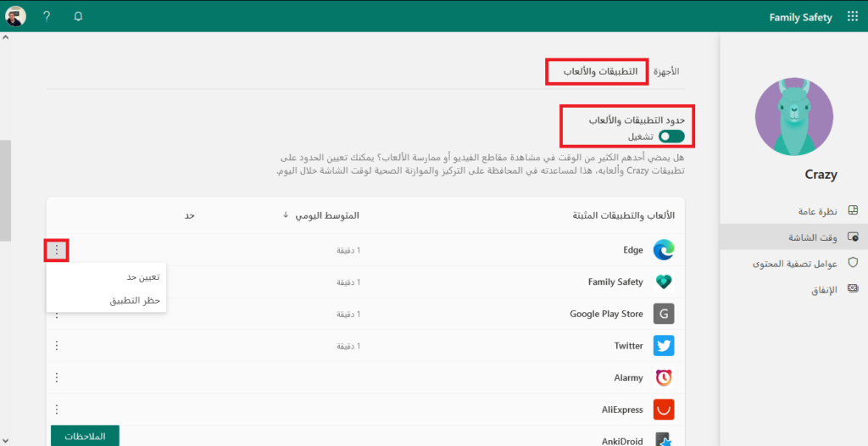Screen dimensions: 868x446
Task: Click the حد column header
Action: coord(189,215)
